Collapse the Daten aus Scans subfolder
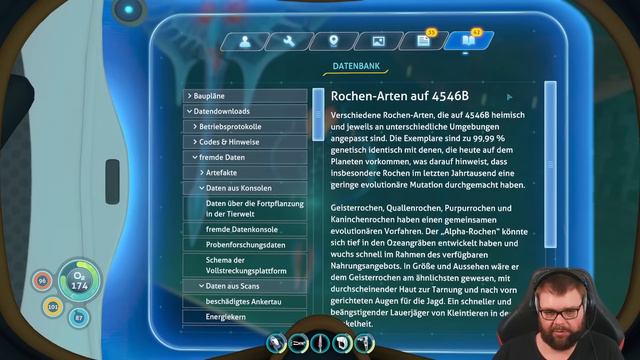Image resolution: width=640 pixels, height=360 pixels. [x=245, y=286]
